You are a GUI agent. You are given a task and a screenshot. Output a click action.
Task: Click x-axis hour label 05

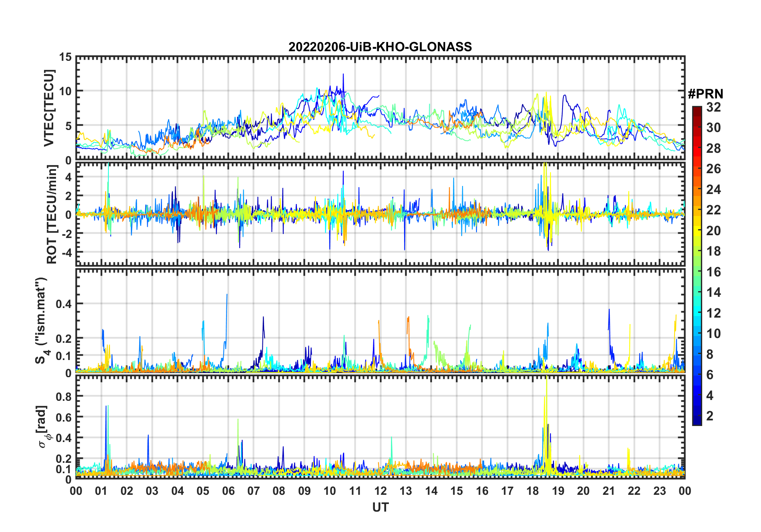(203, 491)
